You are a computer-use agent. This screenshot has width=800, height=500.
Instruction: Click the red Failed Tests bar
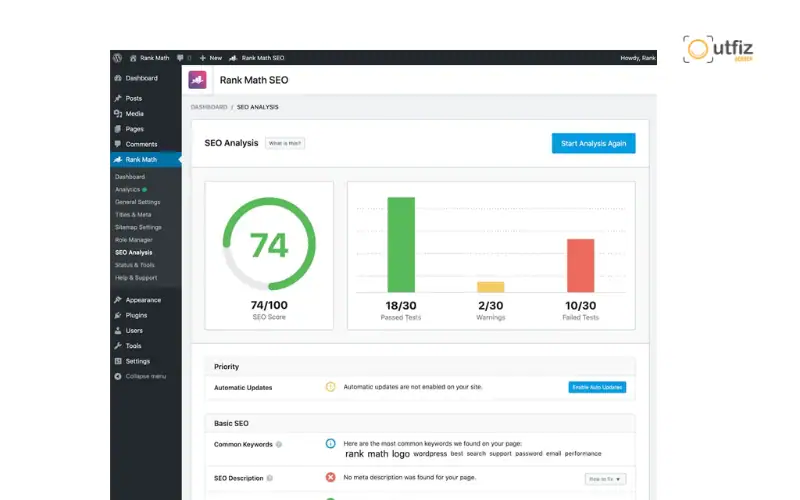581,265
